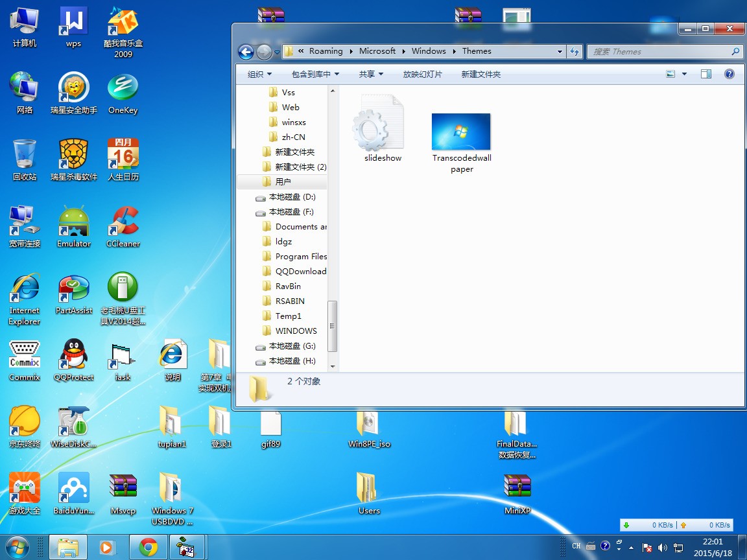
Task: Open the PartAssist desktop shortcut
Action: pos(74,294)
